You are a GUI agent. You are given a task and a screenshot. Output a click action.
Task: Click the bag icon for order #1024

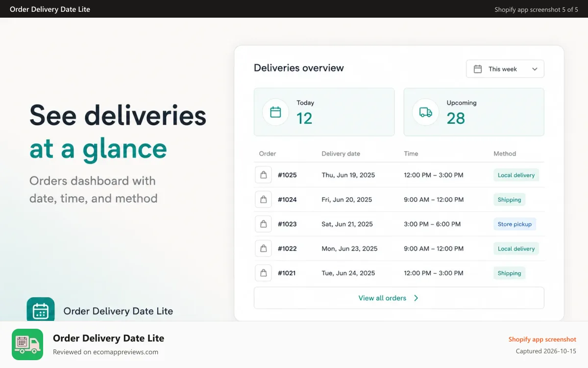(x=263, y=199)
